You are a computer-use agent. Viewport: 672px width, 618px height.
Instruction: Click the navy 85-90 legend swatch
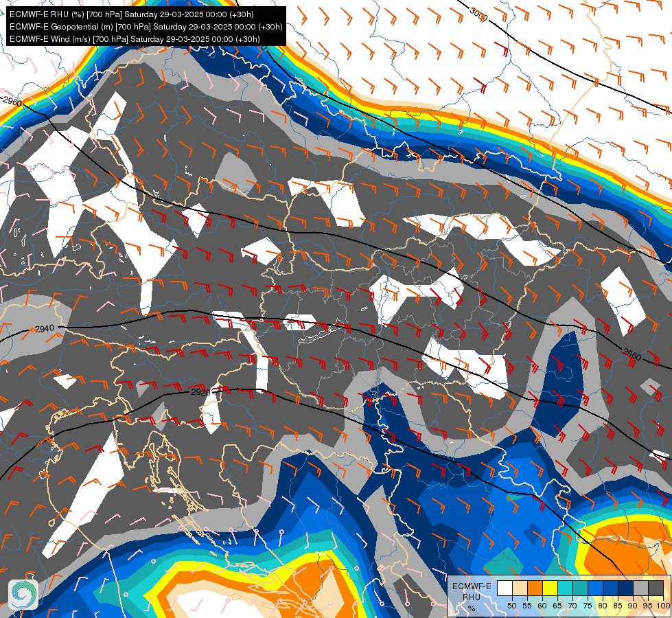(x=626, y=588)
